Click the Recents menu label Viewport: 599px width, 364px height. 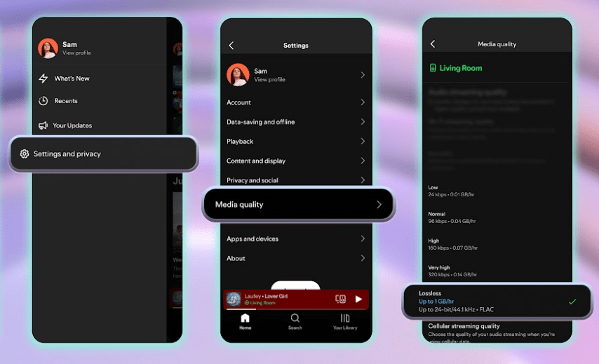pyautogui.click(x=66, y=101)
